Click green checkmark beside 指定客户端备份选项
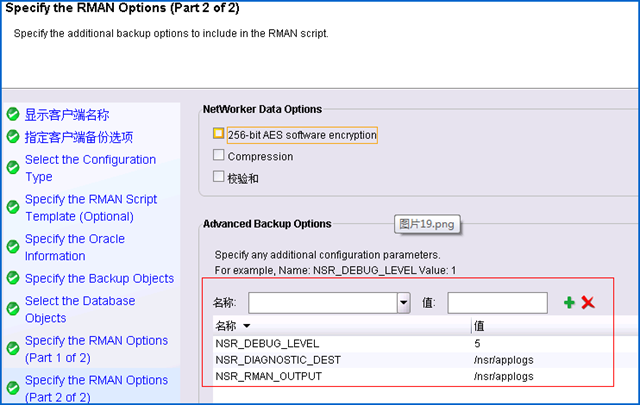Image resolution: width=640 pixels, height=405 pixels. click(x=13, y=136)
